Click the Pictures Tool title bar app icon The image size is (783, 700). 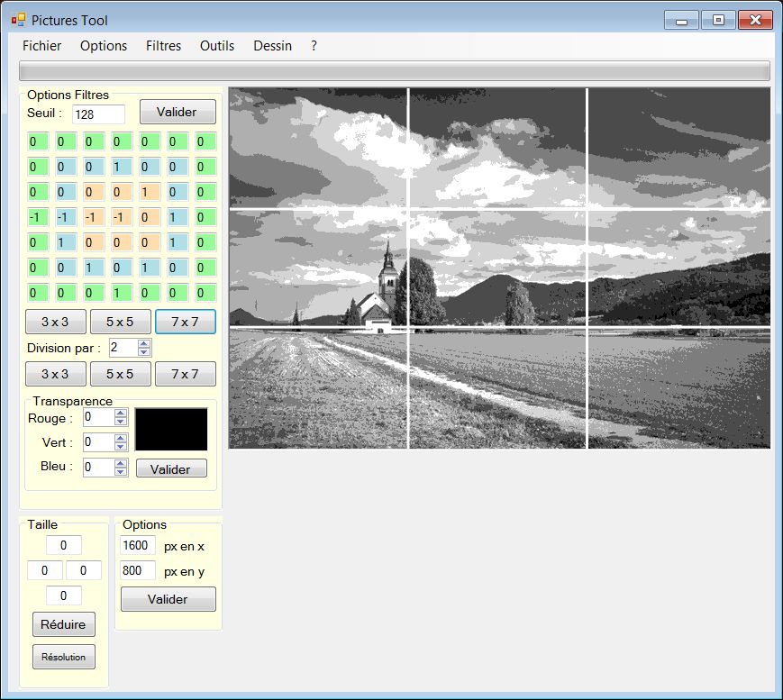click(x=18, y=20)
